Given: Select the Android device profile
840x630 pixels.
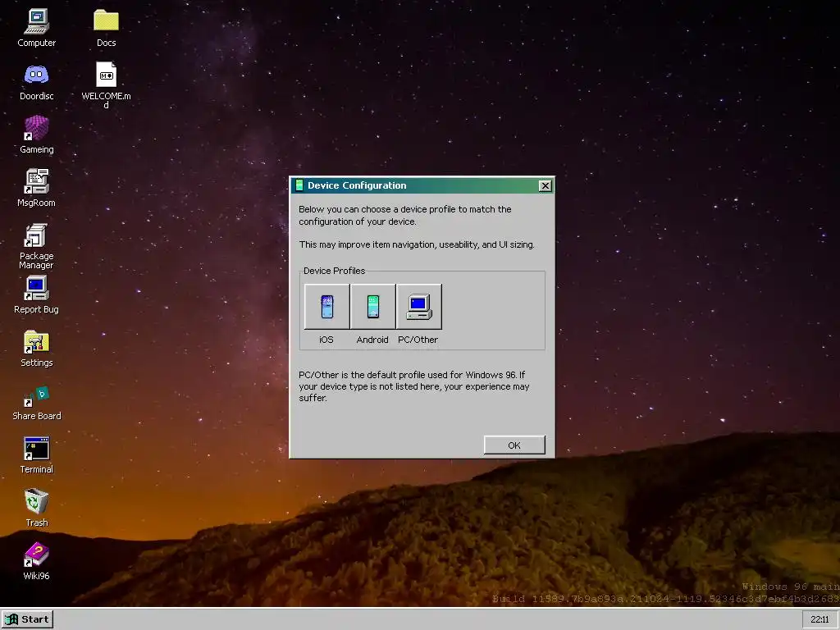Looking at the screenshot, I should point(373,307).
